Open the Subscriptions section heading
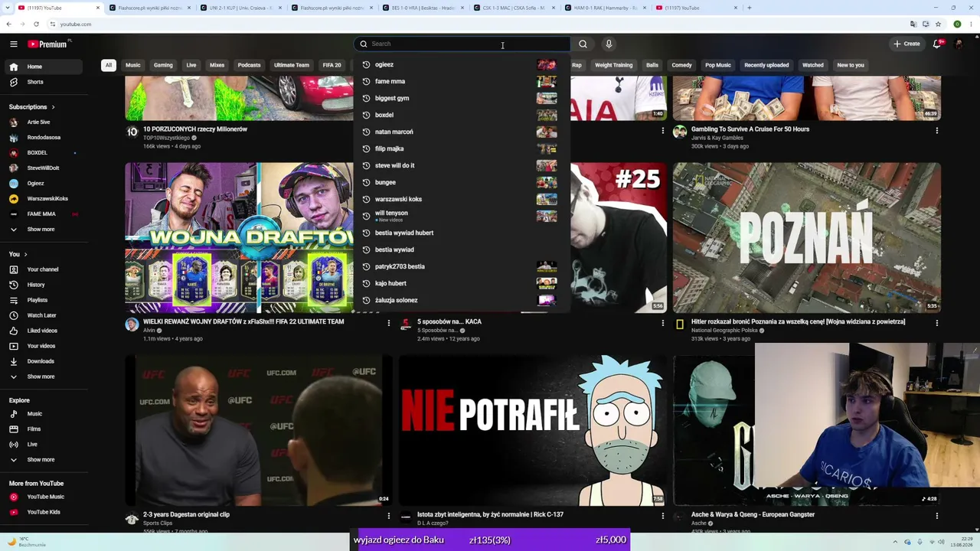This screenshot has width=980, height=551. click(31, 107)
